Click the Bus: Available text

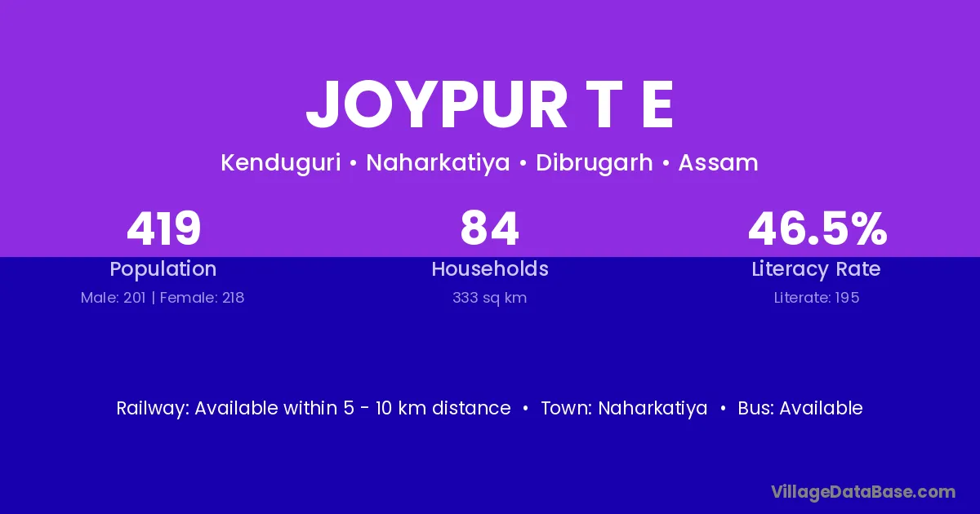click(x=800, y=408)
